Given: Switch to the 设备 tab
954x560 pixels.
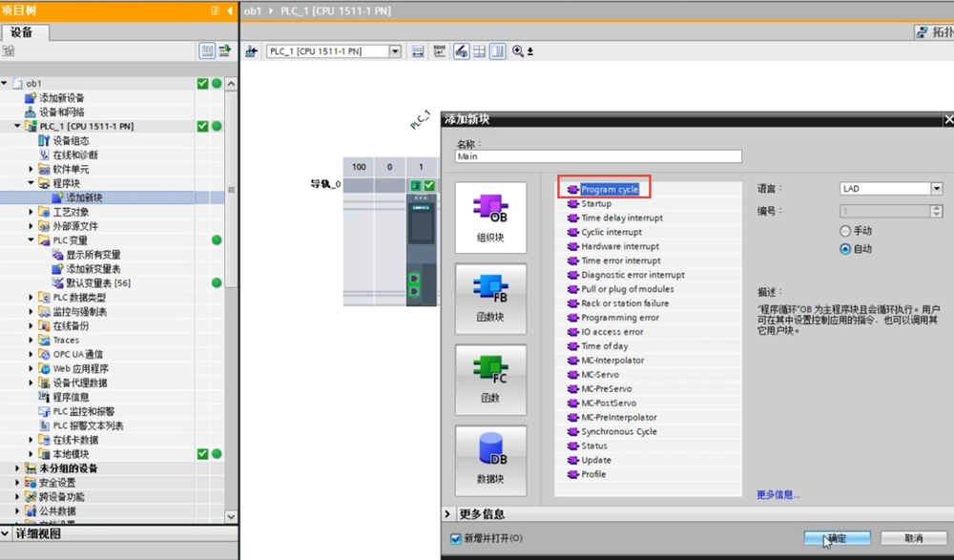Looking at the screenshot, I should 22,32.
